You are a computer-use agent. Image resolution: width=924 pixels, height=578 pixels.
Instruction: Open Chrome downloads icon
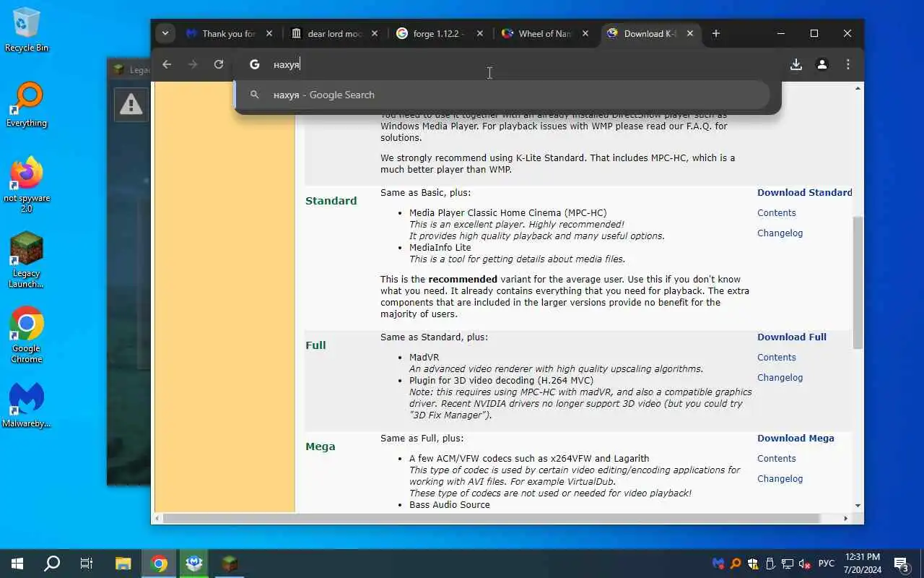tap(796, 64)
